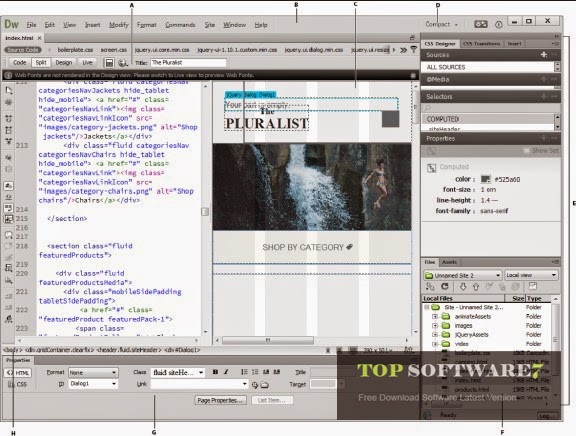This screenshot has width=576, height=436.
Task: Open the ID dropdown showing Dialog1
Action: (93, 384)
